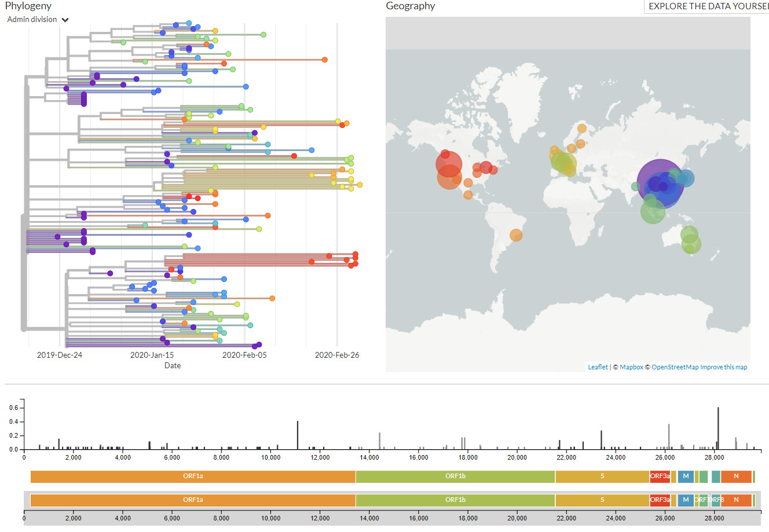This screenshot has height=532, width=769.
Task: Click the orange circle over Brazil
Action: 516,235
